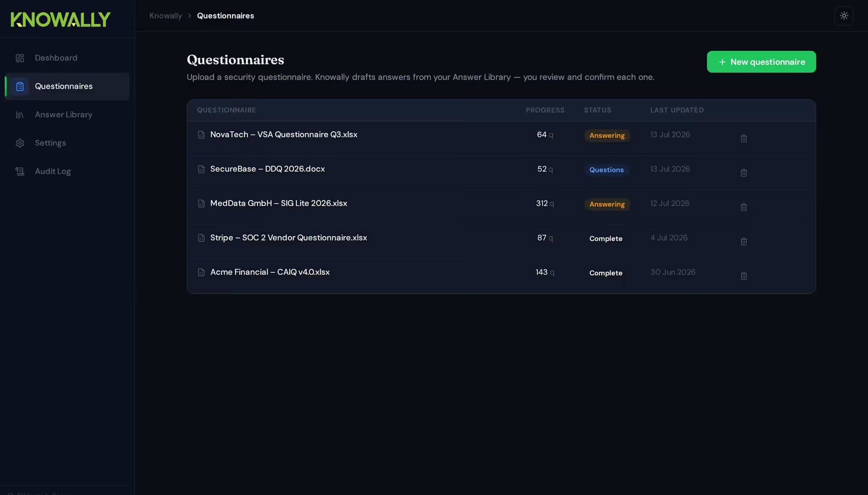Click the 52 q progress for SecureBase
This screenshot has width=868, height=495.
click(x=545, y=169)
